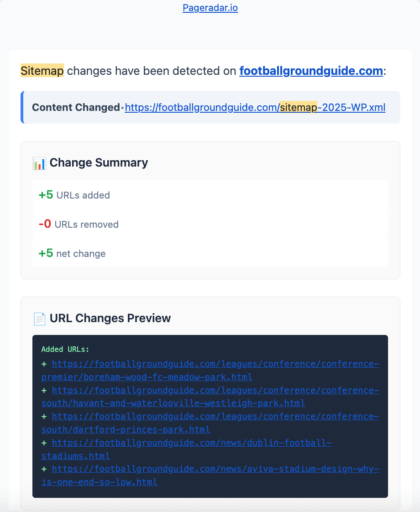
Task: Click the green plus before the Dublin stadiums URL
Action: point(44,443)
